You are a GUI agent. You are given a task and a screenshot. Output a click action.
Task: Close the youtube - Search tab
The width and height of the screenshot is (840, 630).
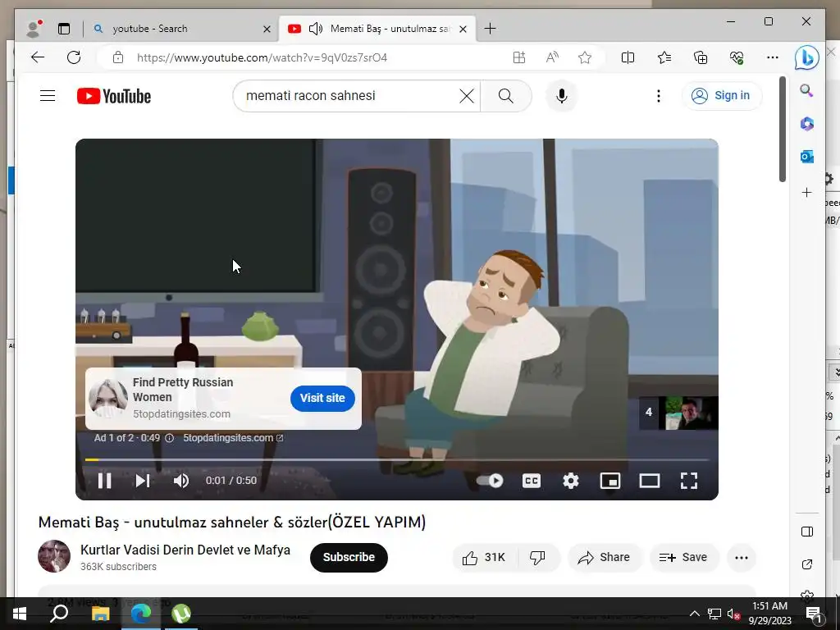(267, 29)
